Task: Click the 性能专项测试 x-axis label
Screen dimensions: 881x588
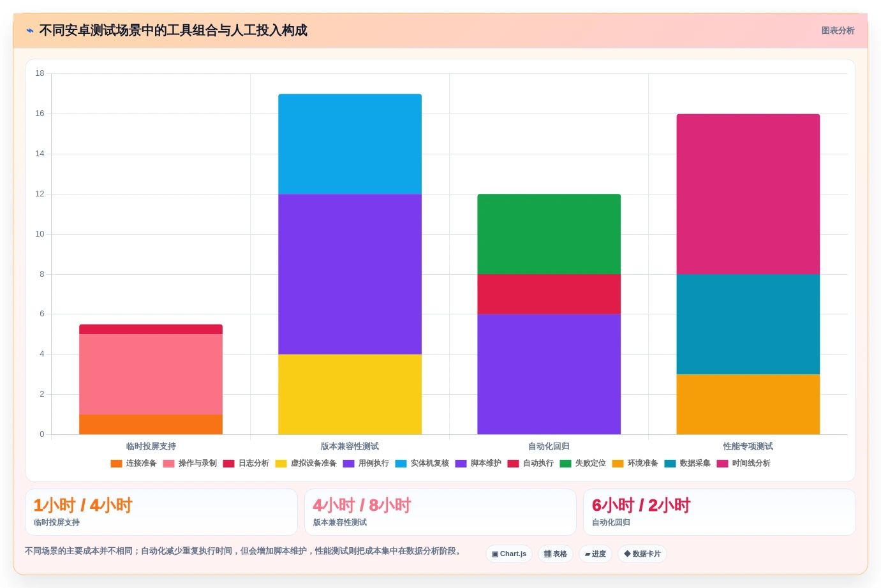Action: click(x=748, y=446)
